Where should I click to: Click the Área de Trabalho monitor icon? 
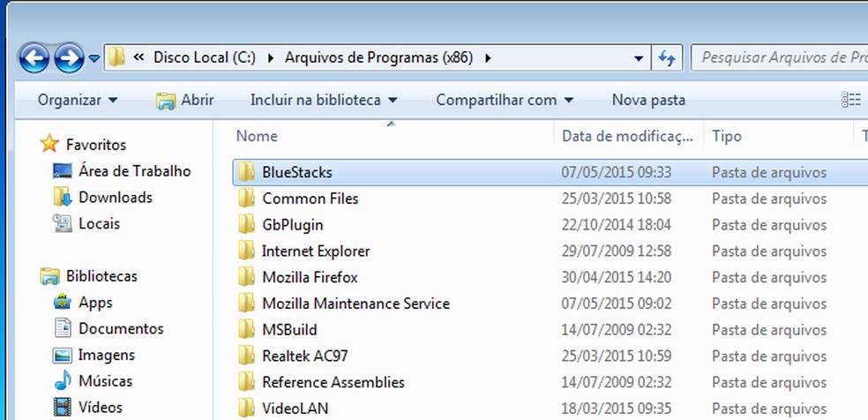pos(63,170)
